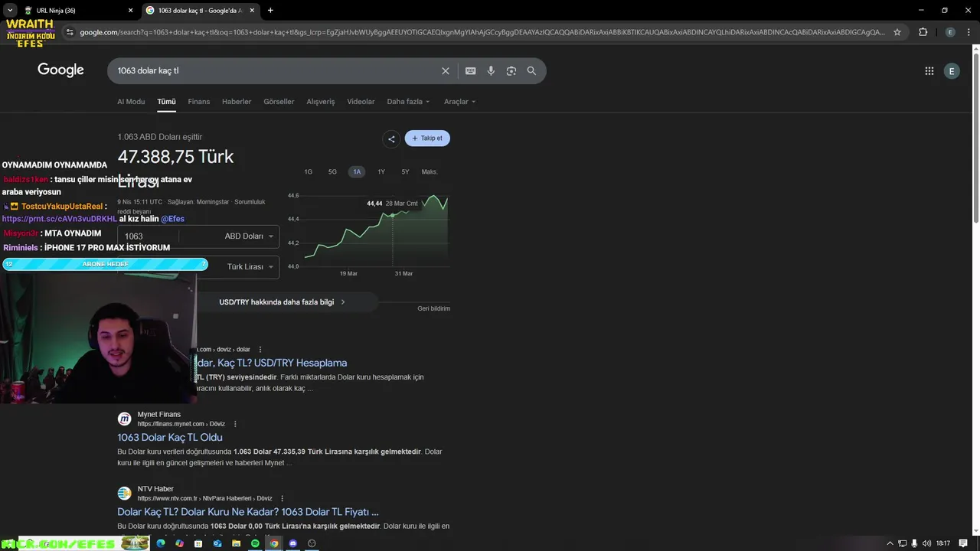Click the Chrome address bar URL
The image size is (980, 551).
coord(482,32)
